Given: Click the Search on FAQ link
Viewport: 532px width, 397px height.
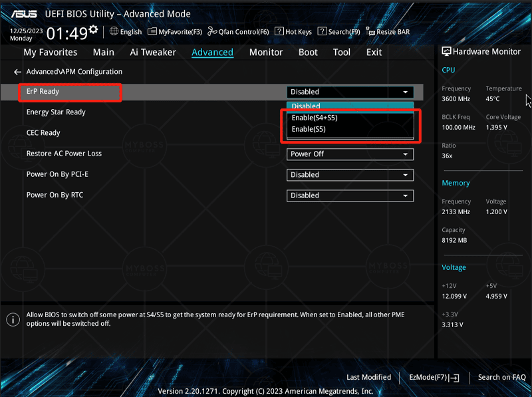Looking at the screenshot, I should coord(502,378).
